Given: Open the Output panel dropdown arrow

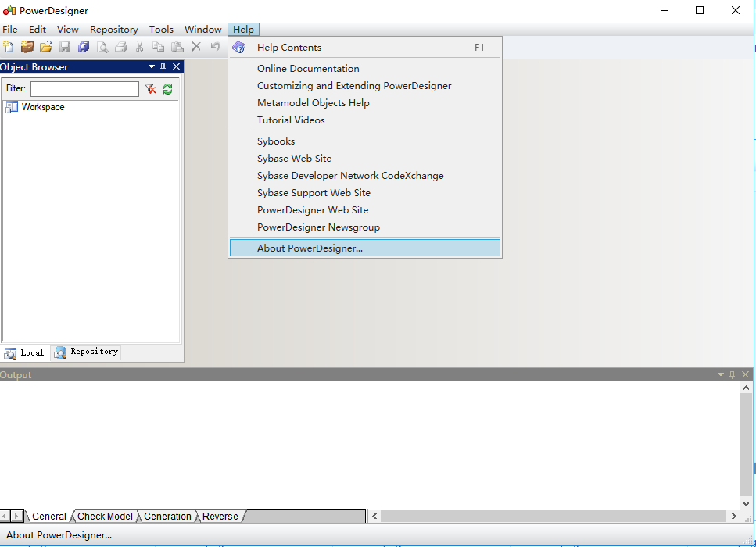Looking at the screenshot, I should click(x=721, y=374).
